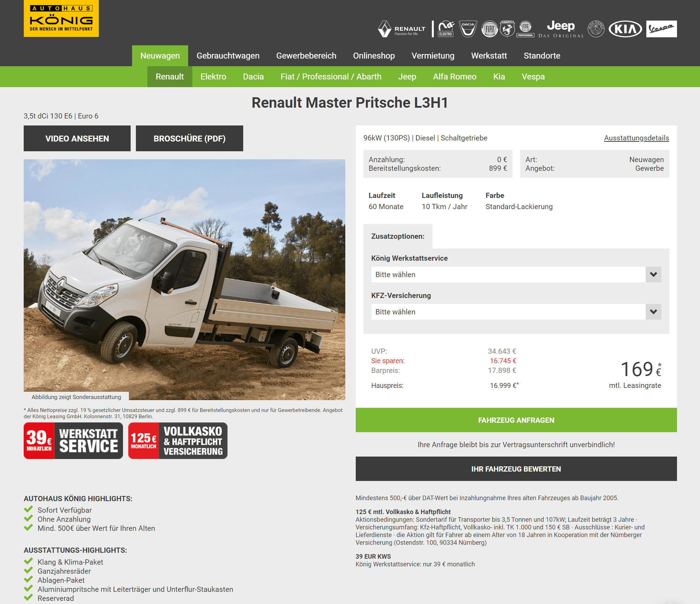This screenshot has height=604, width=700.
Task: Click the FAHRZEUG ANFRAGEN button
Action: pos(516,420)
